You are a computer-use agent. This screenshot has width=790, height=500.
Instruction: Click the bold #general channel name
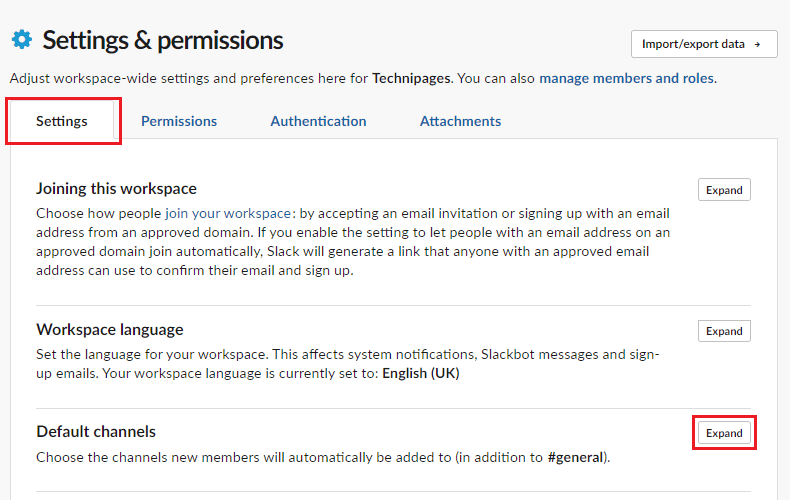[x=575, y=457]
